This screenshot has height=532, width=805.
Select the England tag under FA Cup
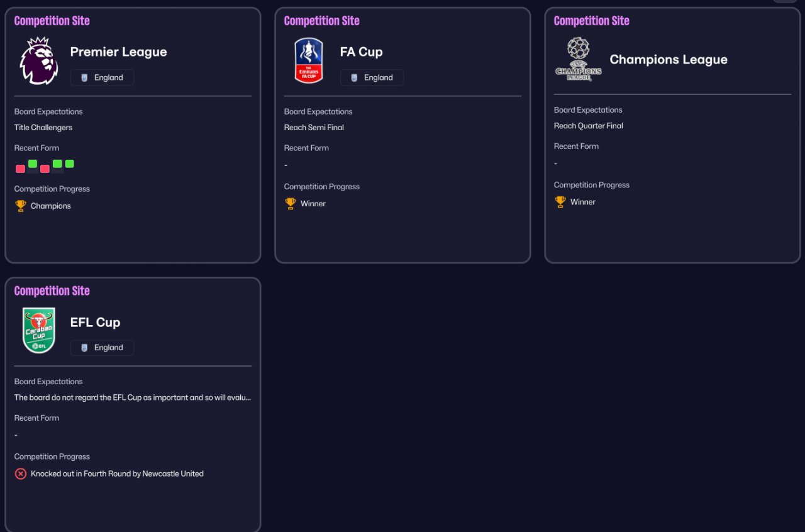click(372, 77)
